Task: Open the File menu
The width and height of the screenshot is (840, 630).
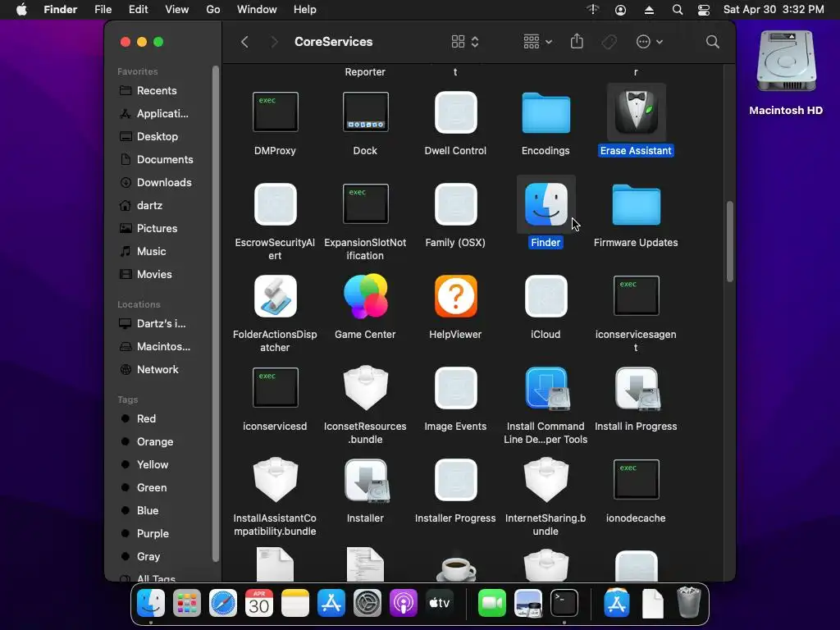Action: pyautogui.click(x=103, y=10)
